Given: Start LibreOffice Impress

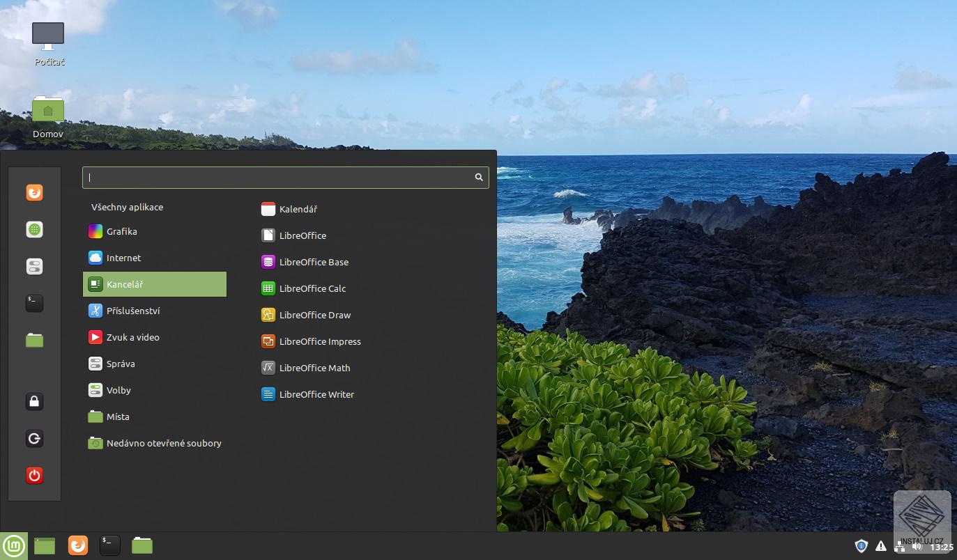Looking at the screenshot, I should (320, 341).
